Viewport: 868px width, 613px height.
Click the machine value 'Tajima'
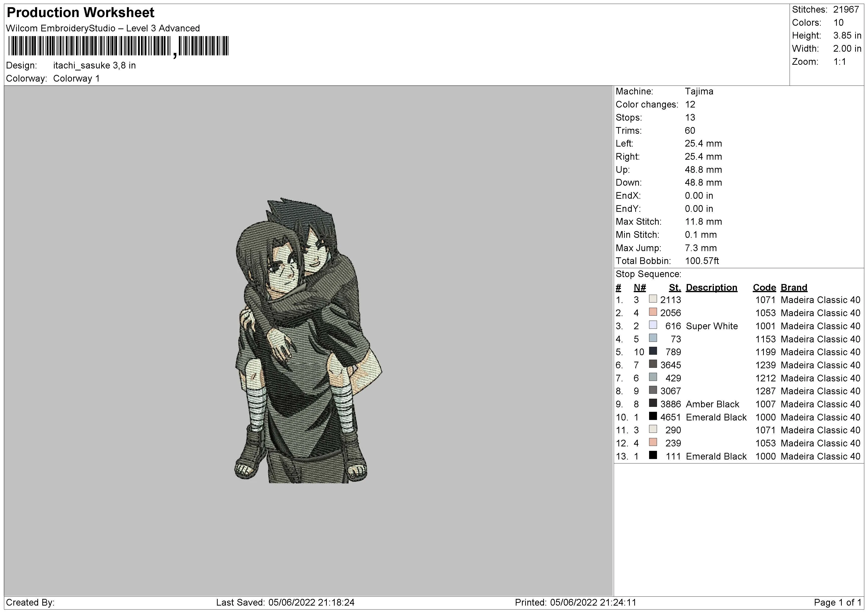tap(699, 91)
